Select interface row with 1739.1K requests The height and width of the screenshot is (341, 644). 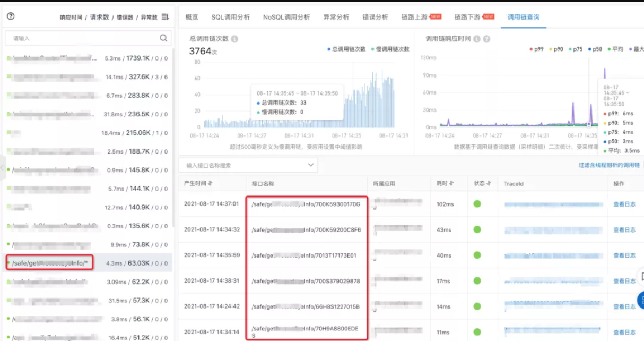[88, 58]
